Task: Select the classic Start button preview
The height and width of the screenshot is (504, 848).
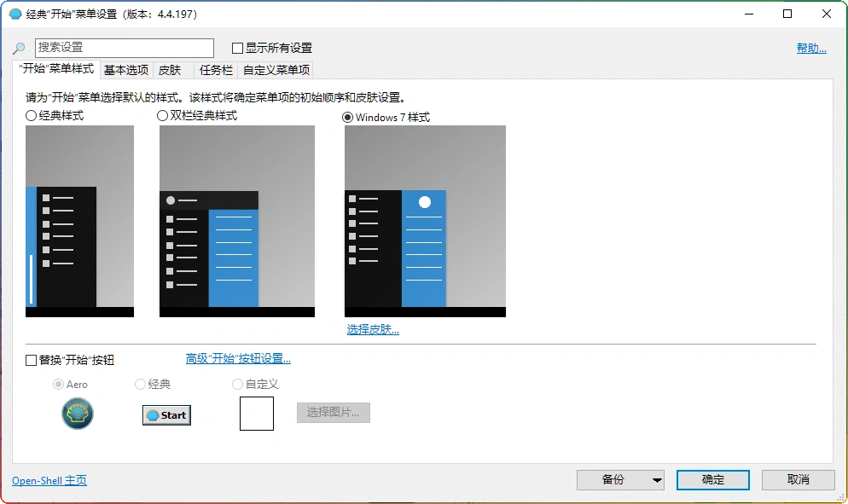Action: pos(166,414)
